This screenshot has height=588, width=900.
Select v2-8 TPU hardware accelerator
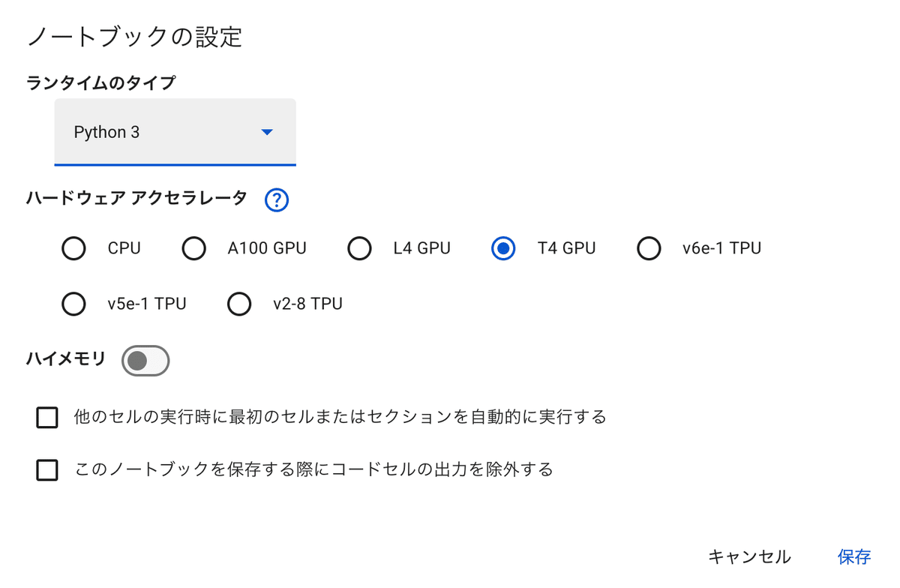tap(239, 304)
